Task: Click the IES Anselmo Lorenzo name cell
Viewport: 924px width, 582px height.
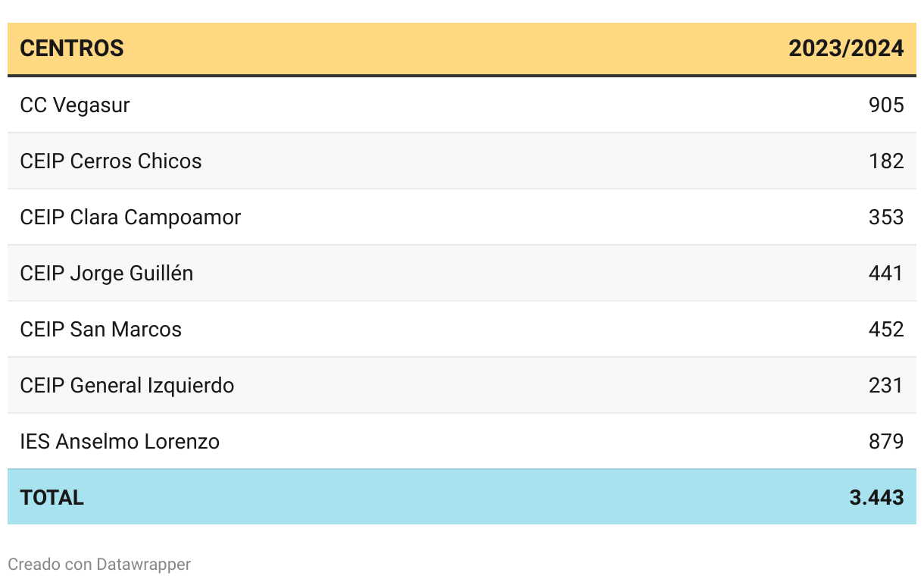Action: coord(120,441)
